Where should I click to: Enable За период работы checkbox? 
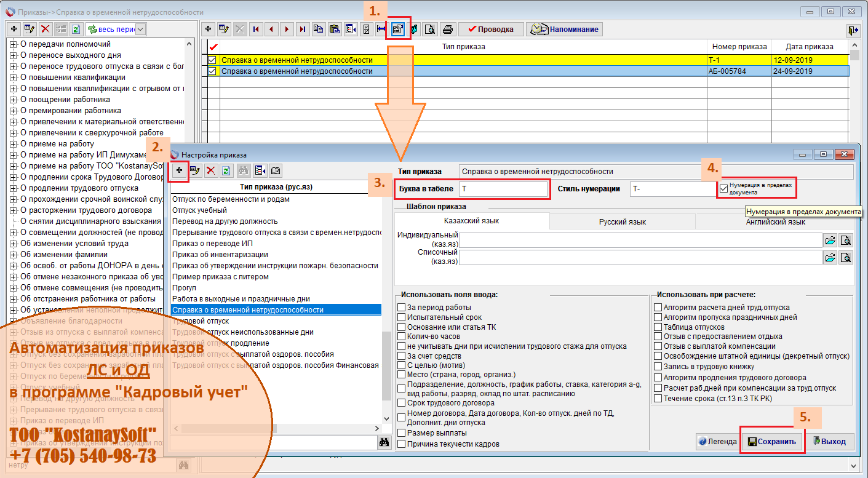[x=402, y=307]
